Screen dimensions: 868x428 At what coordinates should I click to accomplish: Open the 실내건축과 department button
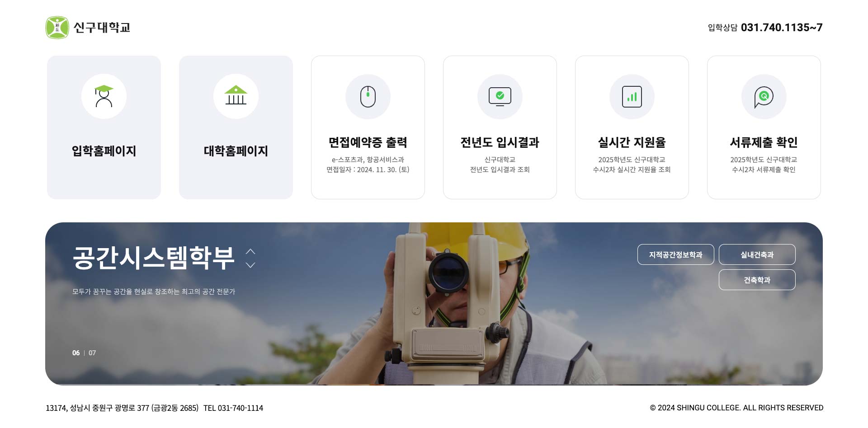tap(757, 254)
